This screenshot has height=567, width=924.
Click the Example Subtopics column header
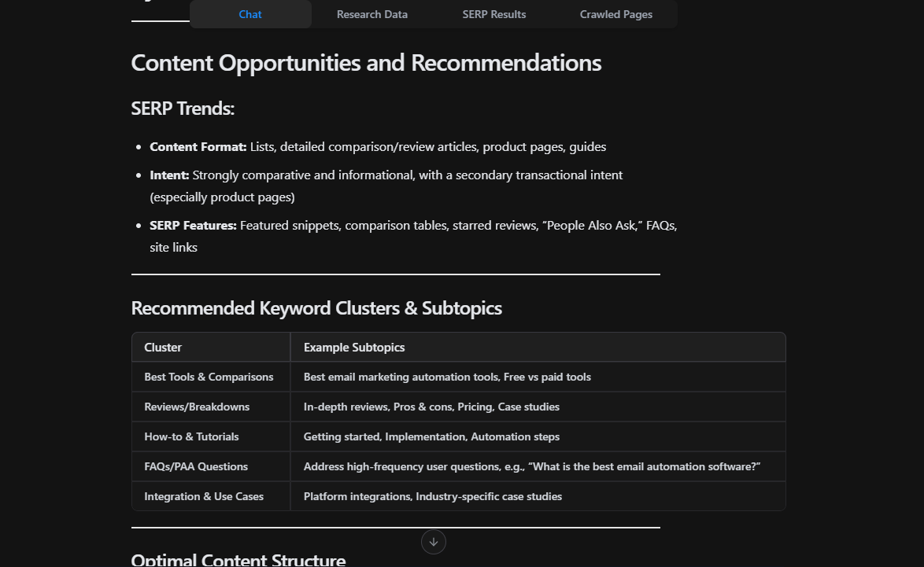(x=354, y=348)
